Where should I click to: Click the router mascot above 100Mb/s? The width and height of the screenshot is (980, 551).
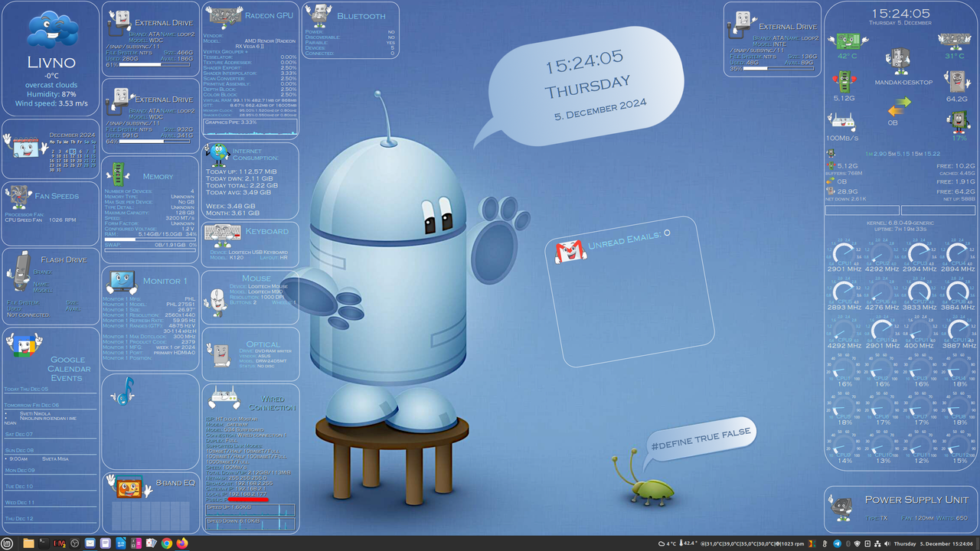click(x=841, y=121)
